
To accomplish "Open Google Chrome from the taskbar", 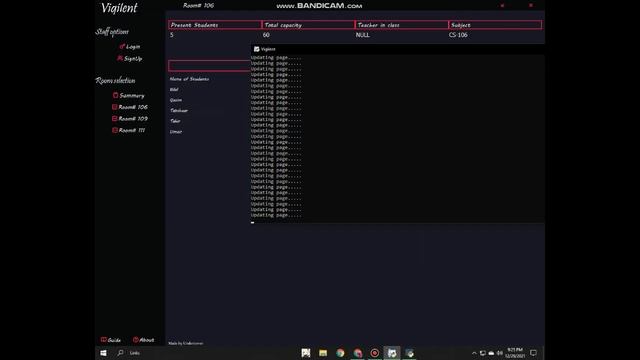I will (x=340, y=353).
